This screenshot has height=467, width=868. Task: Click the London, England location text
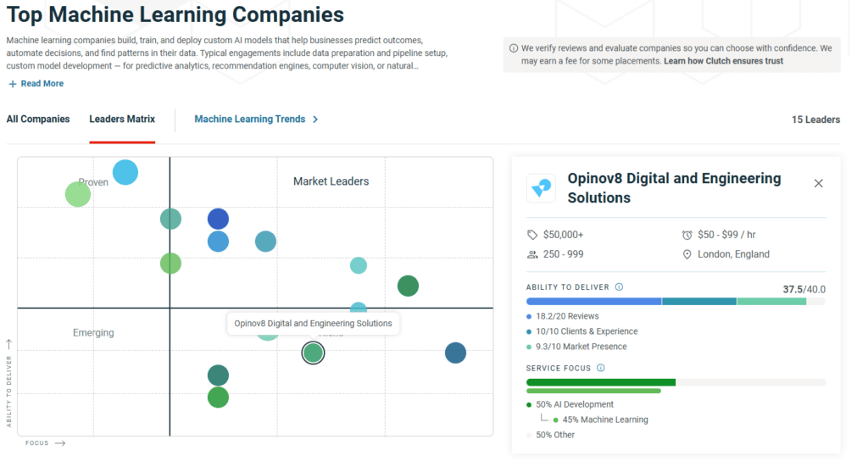coord(733,254)
